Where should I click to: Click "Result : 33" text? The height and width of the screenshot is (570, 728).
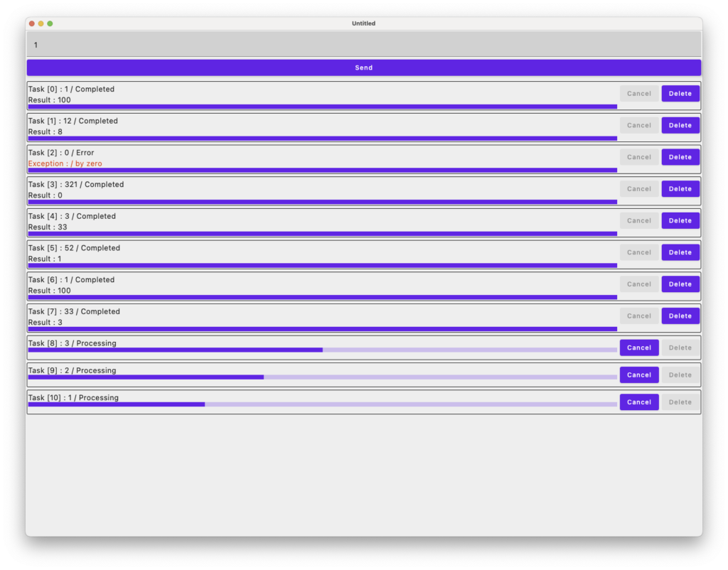[x=48, y=227]
